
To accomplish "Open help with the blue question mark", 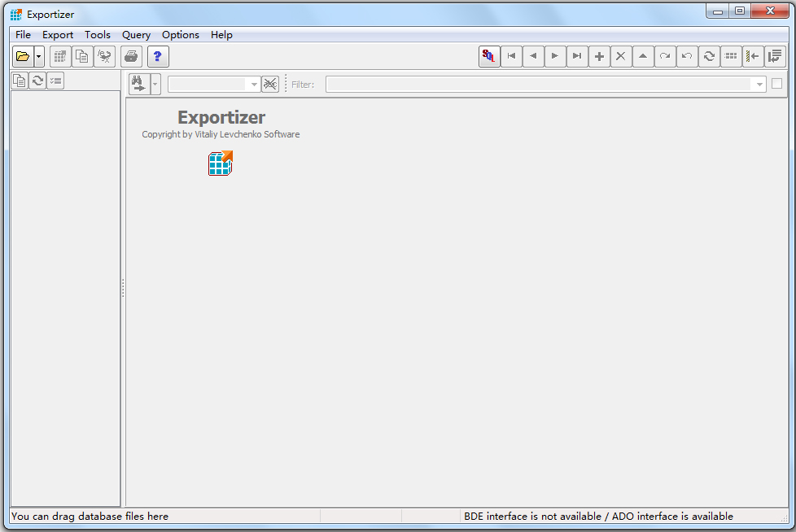I will tap(158, 56).
